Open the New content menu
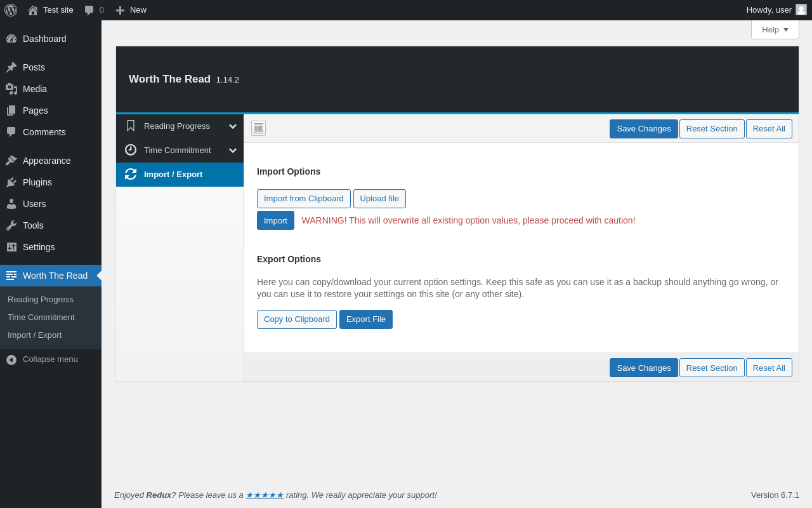Viewport: 812px width, 508px height. [x=131, y=10]
